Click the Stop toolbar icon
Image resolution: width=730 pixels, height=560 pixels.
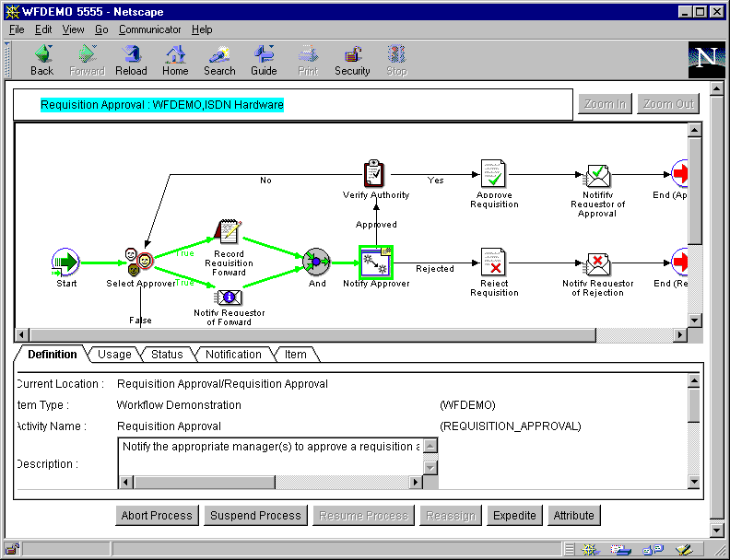396,61
